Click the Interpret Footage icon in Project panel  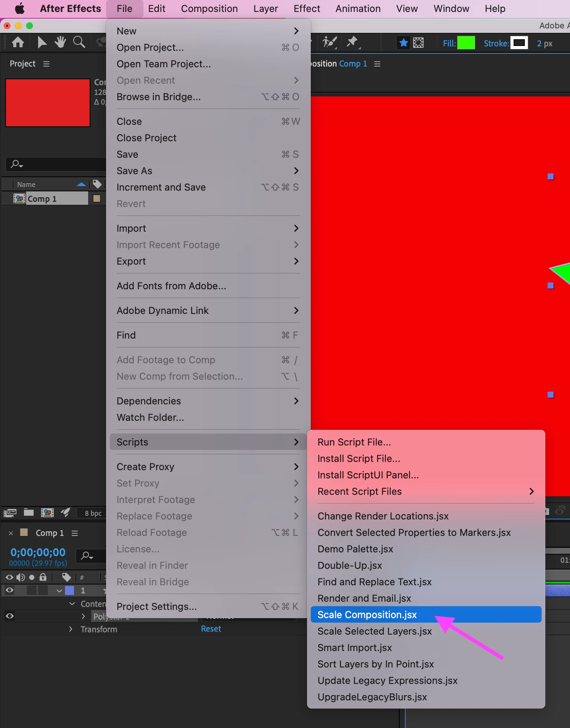coord(10,513)
